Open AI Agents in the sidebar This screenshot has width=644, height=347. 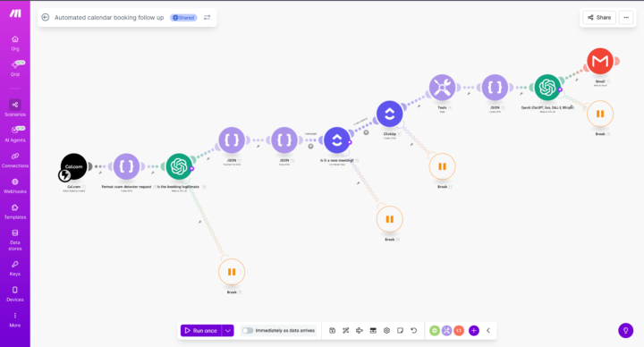15,134
